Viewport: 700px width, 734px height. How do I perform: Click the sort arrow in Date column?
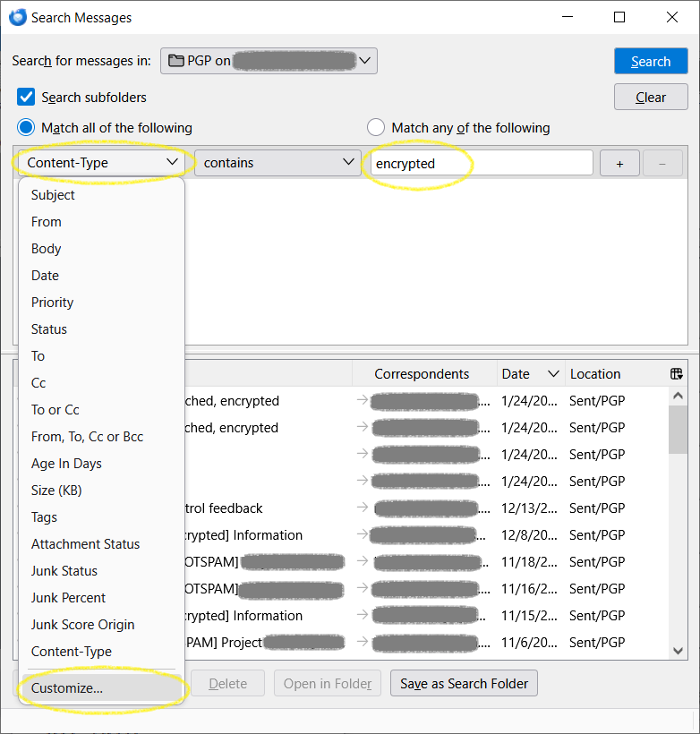click(x=553, y=374)
